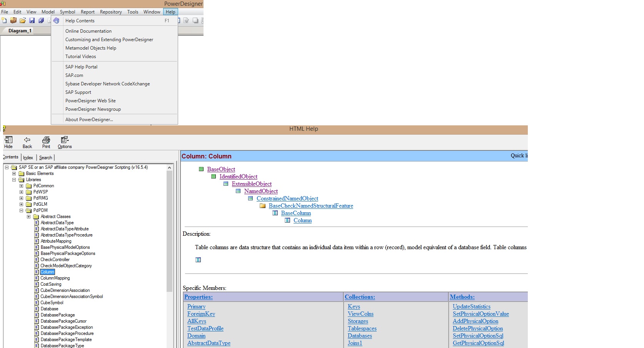The image size is (644, 348).
Task: Open the Keys collection link
Action: pyautogui.click(x=354, y=306)
